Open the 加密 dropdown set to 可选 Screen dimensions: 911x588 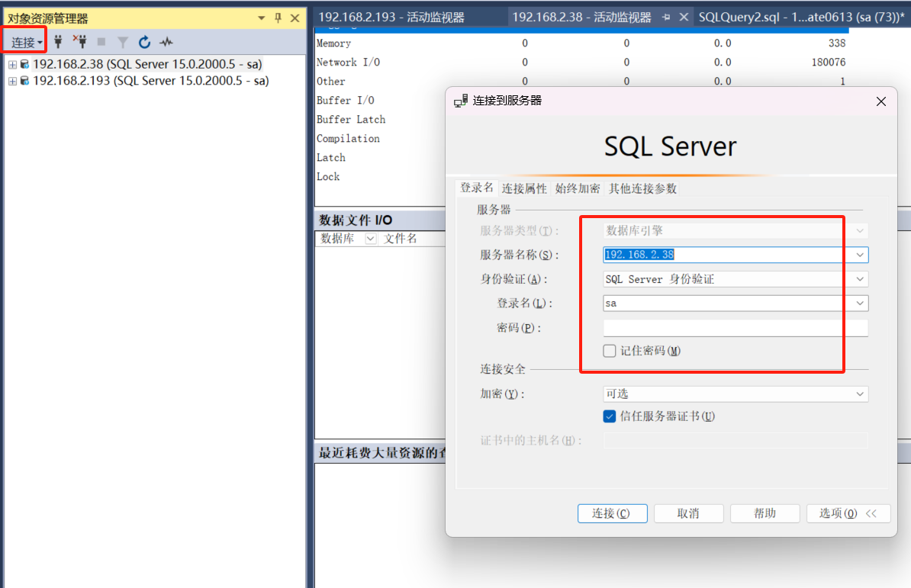click(x=736, y=394)
